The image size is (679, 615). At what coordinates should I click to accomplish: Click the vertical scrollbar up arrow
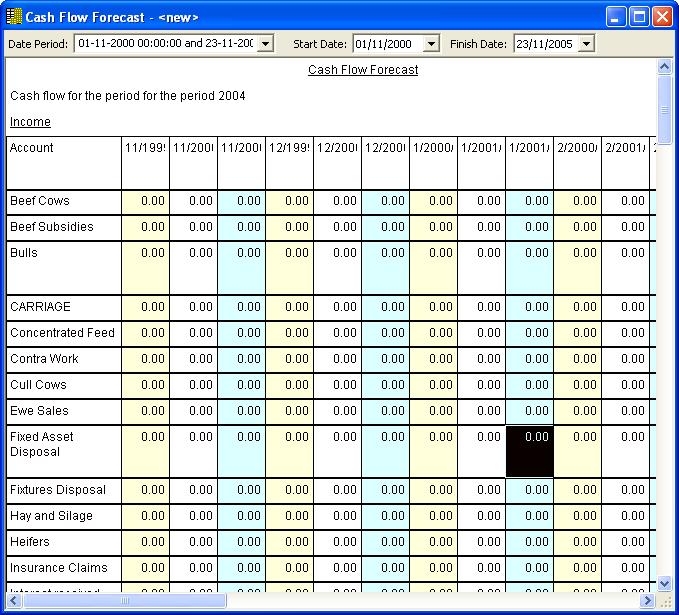[664, 66]
